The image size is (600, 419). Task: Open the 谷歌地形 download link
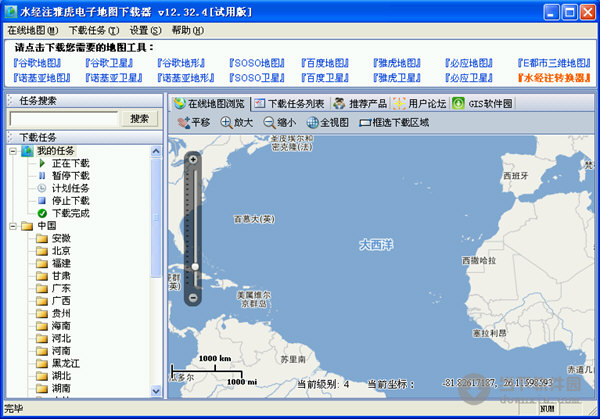181,63
